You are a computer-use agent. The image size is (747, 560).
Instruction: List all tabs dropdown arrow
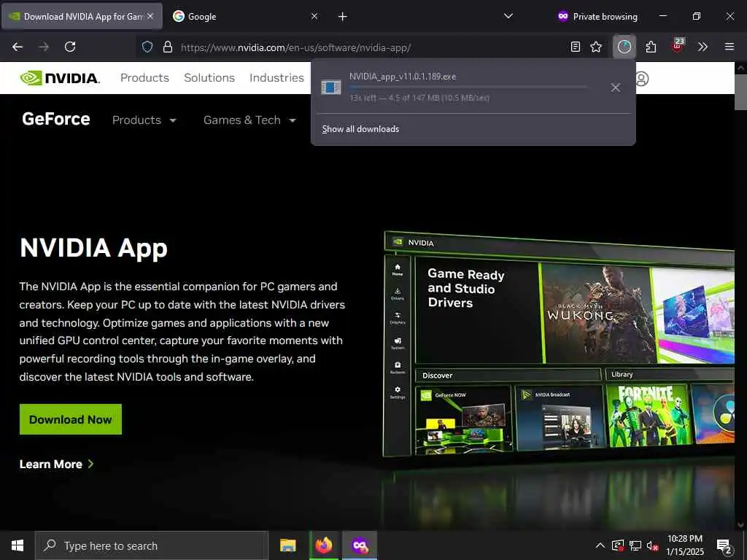(508, 16)
